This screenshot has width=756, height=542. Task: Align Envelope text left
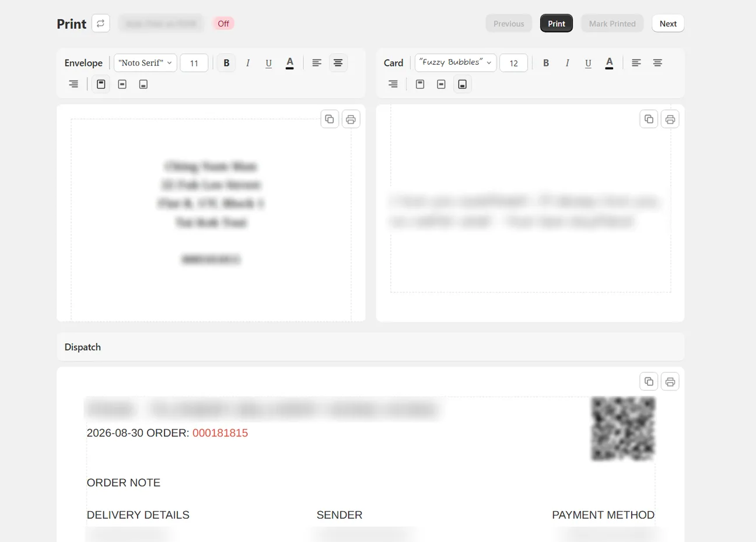317,62
